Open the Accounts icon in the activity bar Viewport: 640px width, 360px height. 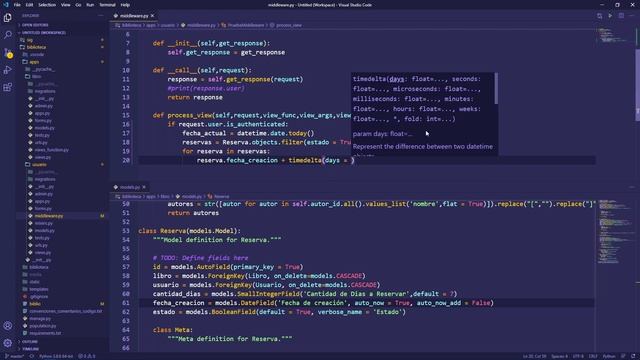tap(7, 326)
